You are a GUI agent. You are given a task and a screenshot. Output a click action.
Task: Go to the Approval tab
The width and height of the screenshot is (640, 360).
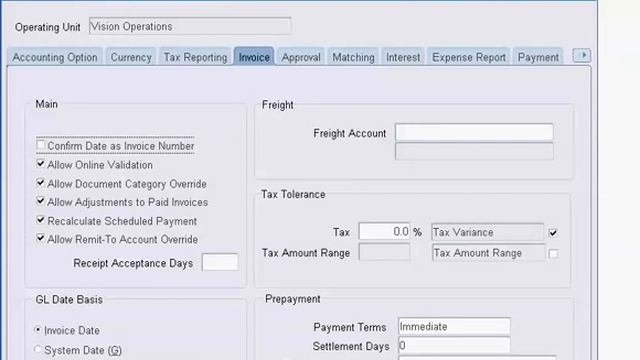click(x=301, y=57)
